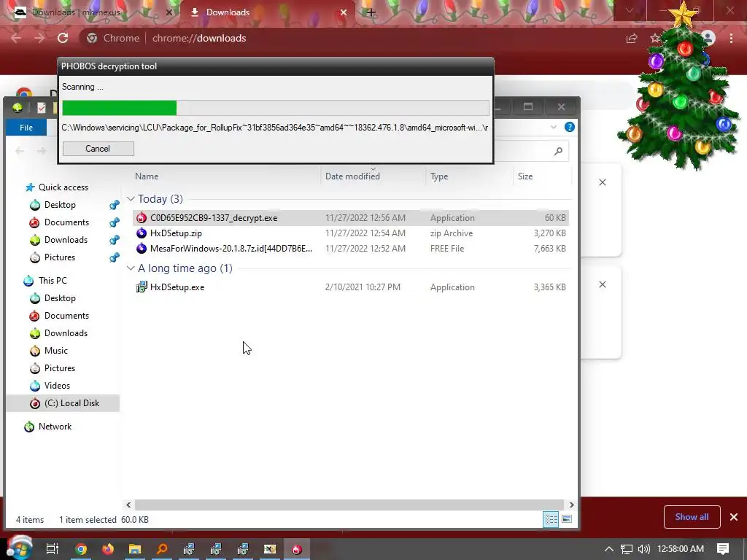Sort files by the Size column
The height and width of the screenshot is (560, 747).
(x=525, y=176)
